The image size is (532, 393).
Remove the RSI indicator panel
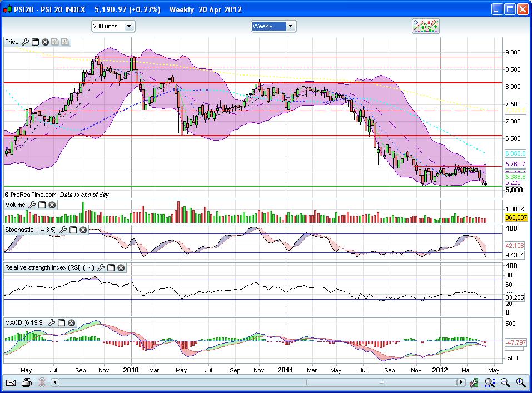point(121,267)
